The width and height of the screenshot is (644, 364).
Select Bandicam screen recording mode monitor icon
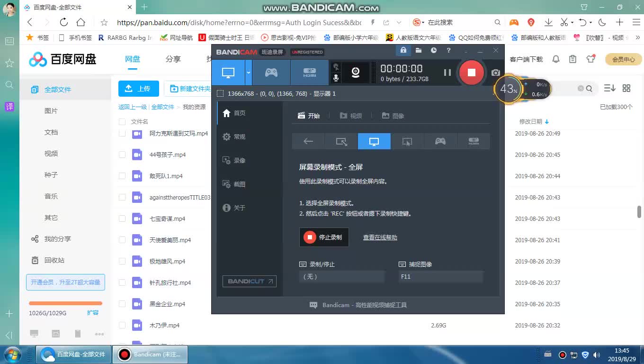228,73
